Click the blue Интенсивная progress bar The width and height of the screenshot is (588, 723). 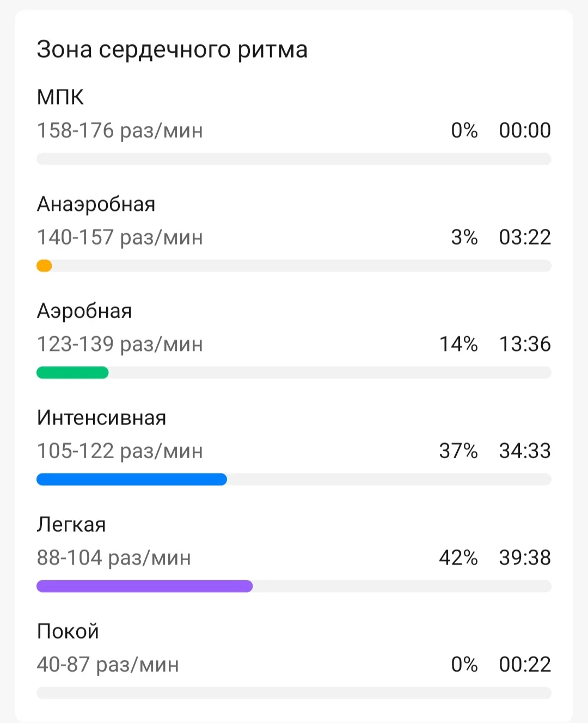(132, 479)
